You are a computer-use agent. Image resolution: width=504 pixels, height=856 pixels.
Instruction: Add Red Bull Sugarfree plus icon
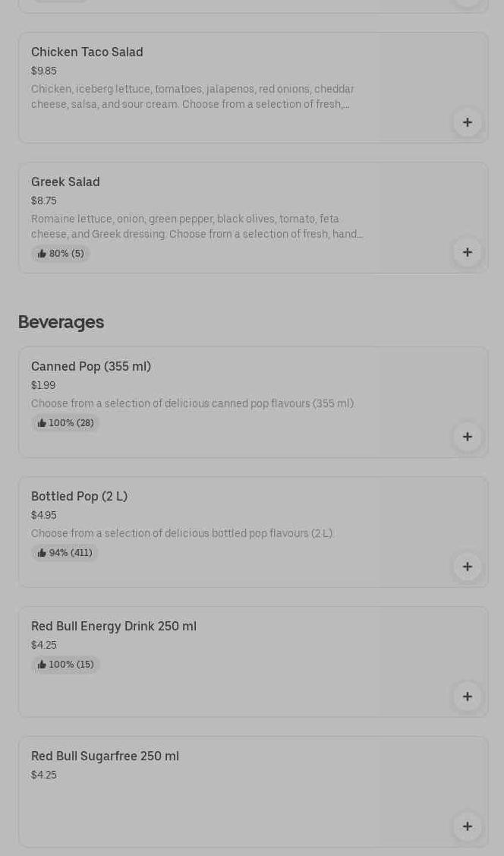[x=467, y=826]
